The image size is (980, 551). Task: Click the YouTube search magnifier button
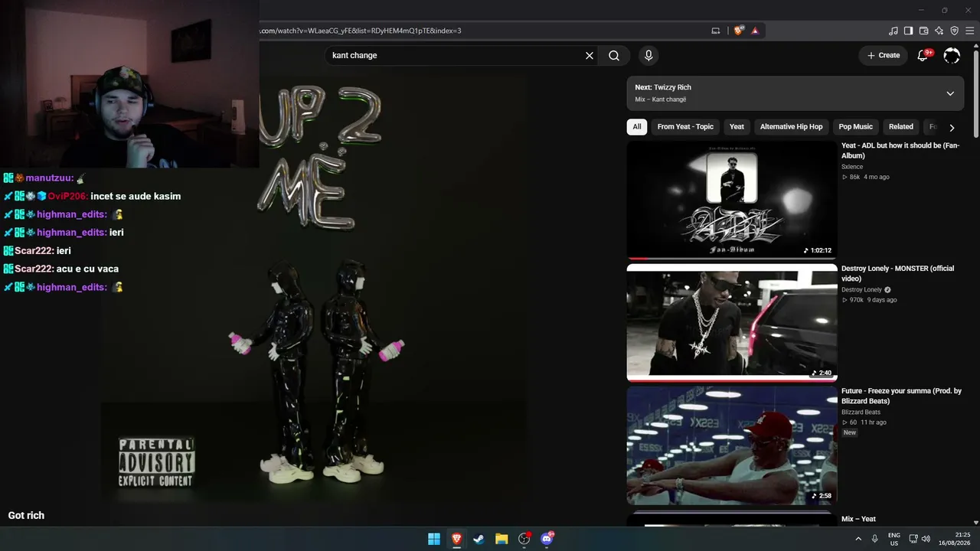614,55
